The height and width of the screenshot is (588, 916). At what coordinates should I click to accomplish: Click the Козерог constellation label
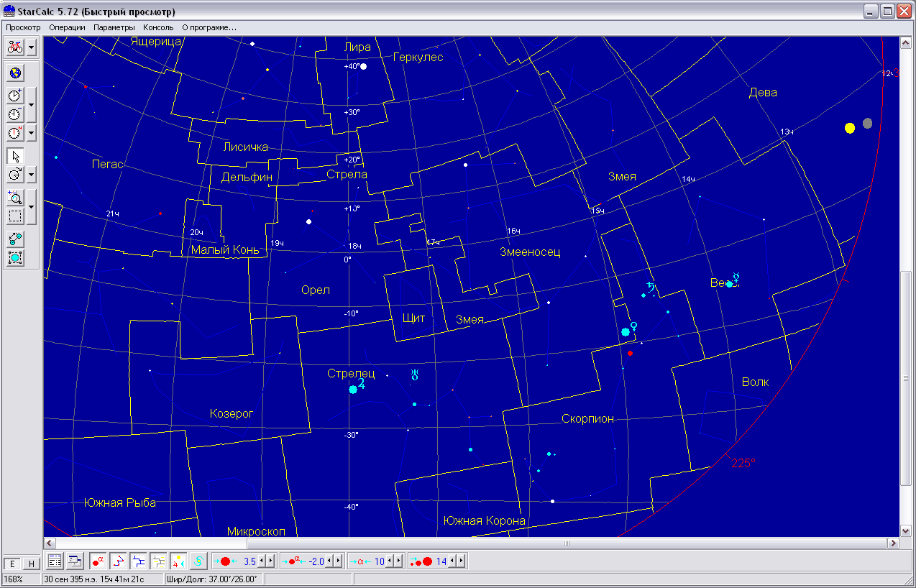pos(232,414)
